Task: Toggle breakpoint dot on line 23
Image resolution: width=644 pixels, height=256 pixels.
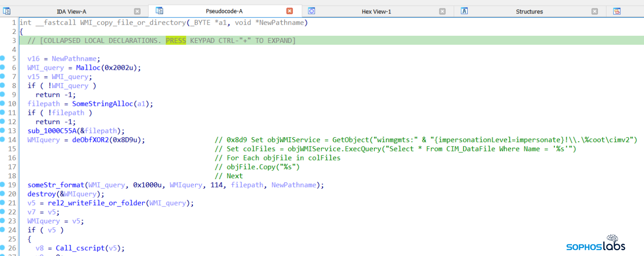Action: pyautogui.click(x=3, y=221)
